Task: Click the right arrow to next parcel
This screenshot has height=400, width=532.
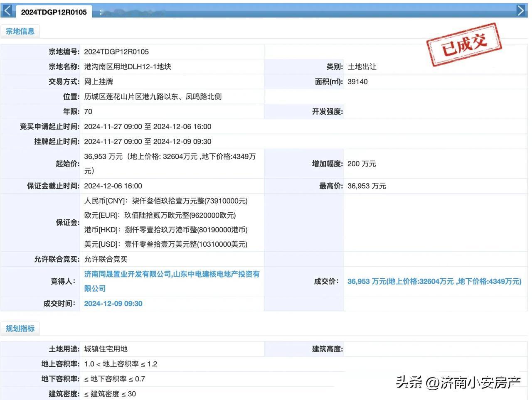Action: (521, 10)
